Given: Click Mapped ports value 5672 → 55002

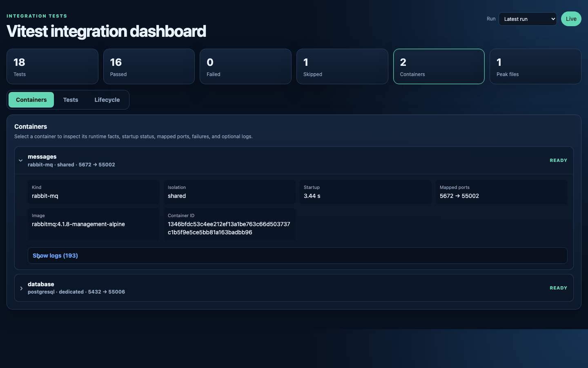Looking at the screenshot, I should pyautogui.click(x=459, y=196).
